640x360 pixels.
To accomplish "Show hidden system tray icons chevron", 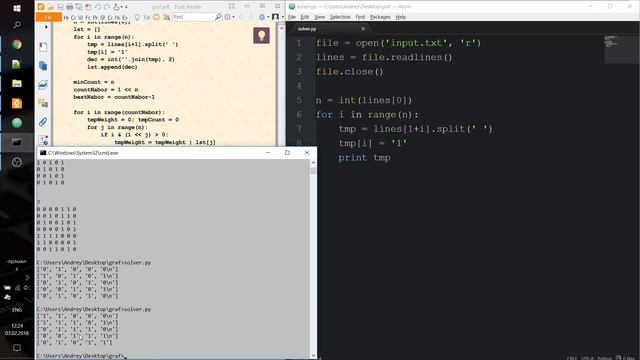I will click(27, 278).
